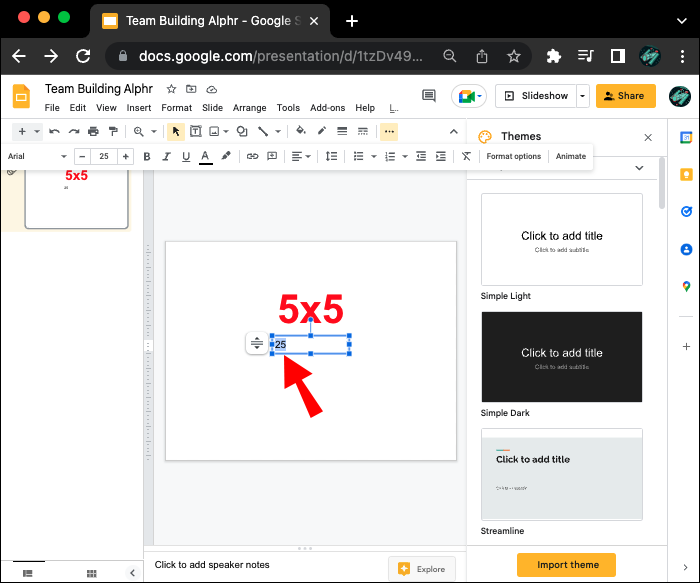This screenshot has height=583, width=700.
Task: Click the Clear formatting icon
Action: click(466, 156)
